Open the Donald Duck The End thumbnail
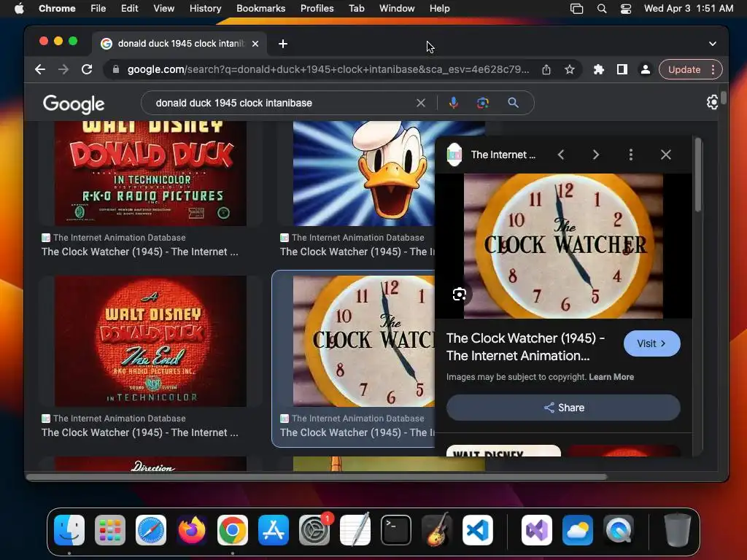This screenshot has width=747, height=560. pyautogui.click(x=150, y=341)
